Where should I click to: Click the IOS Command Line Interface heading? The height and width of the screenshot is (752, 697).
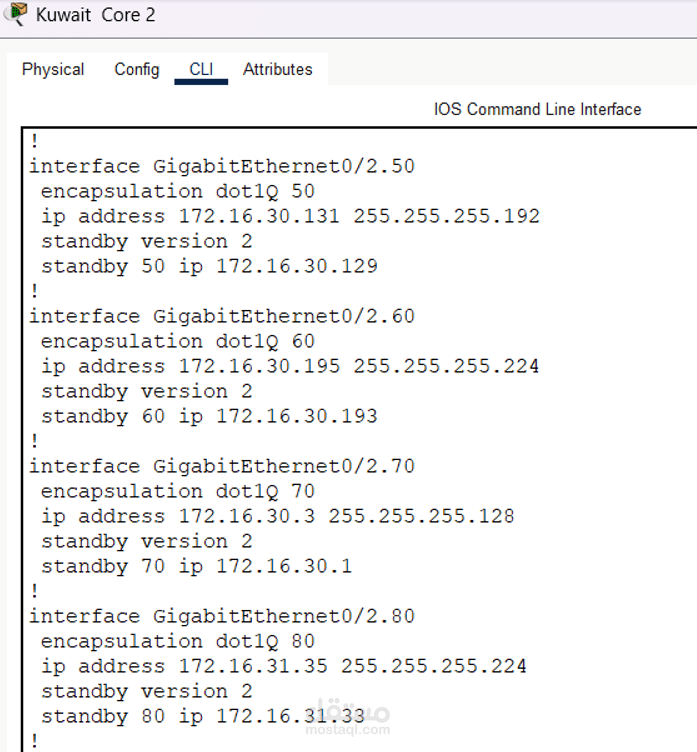[537, 109]
